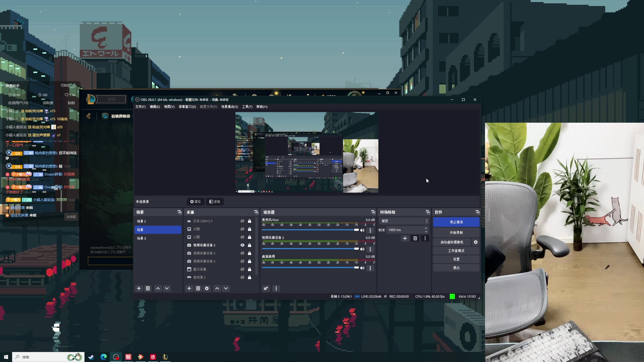Open the 视图(V) menu
Viewport: 644px width, 362px height.
click(x=169, y=107)
